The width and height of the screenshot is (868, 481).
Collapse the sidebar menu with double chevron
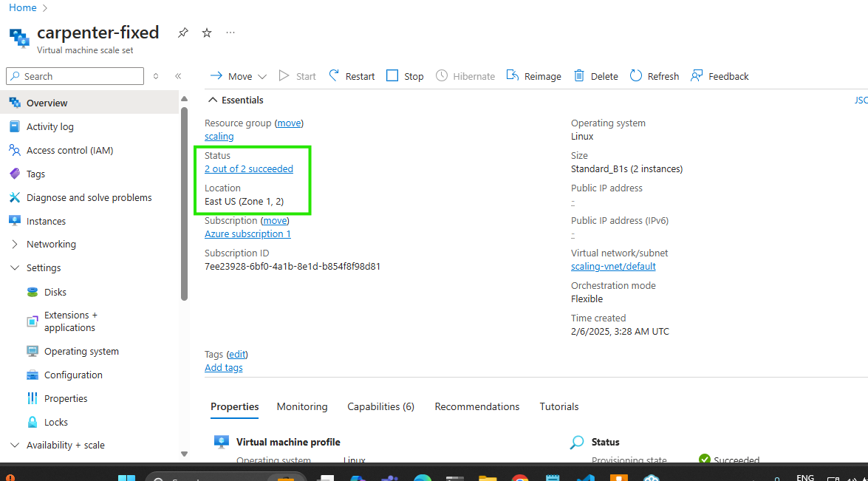click(x=178, y=76)
